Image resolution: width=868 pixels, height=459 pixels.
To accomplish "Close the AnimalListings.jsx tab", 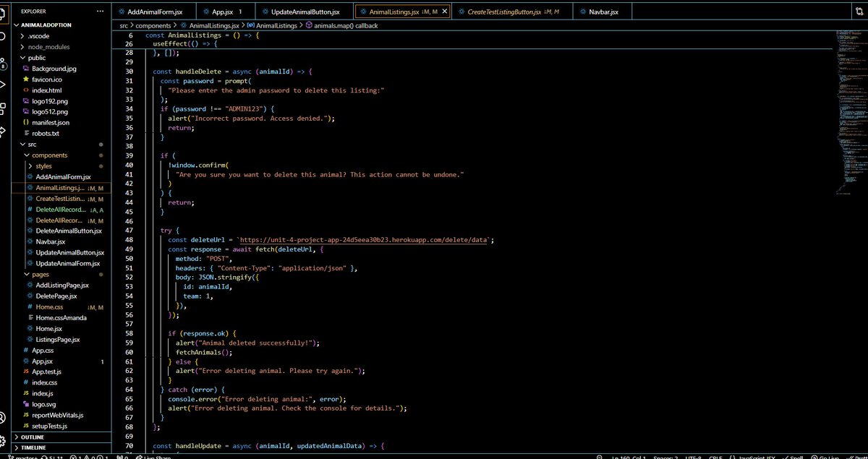I will point(444,12).
